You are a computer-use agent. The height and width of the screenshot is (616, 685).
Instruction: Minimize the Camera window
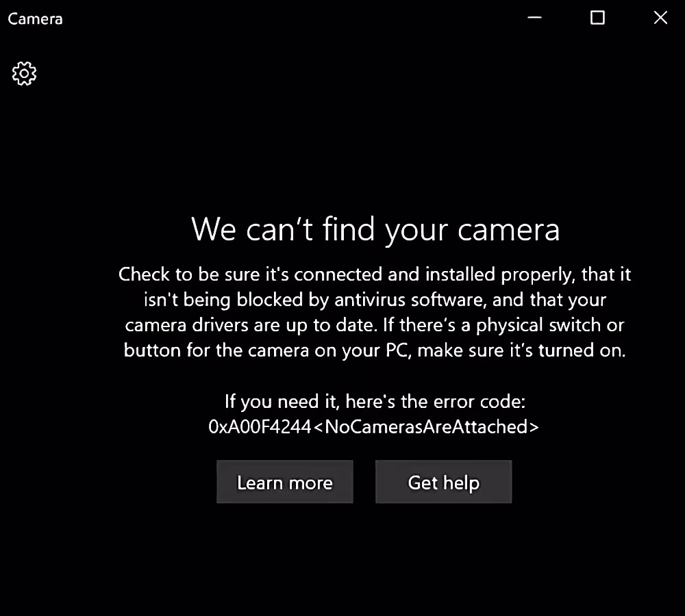(x=534, y=18)
